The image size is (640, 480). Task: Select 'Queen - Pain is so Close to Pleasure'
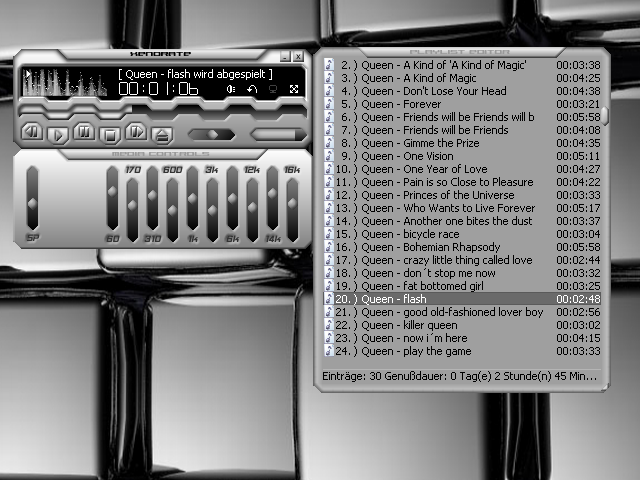[x=462, y=182]
